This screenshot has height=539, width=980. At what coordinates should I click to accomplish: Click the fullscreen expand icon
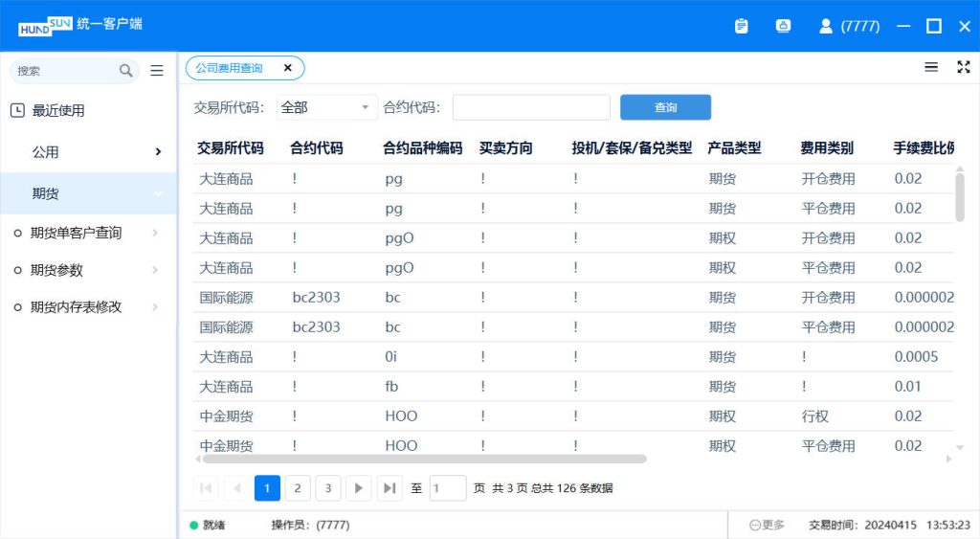pyautogui.click(x=964, y=67)
